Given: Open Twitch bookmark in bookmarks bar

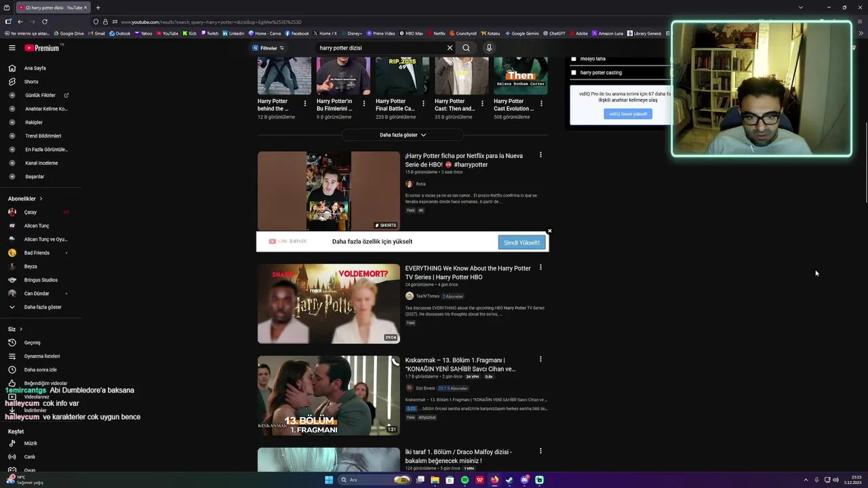Looking at the screenshot, I should point(210,33).
